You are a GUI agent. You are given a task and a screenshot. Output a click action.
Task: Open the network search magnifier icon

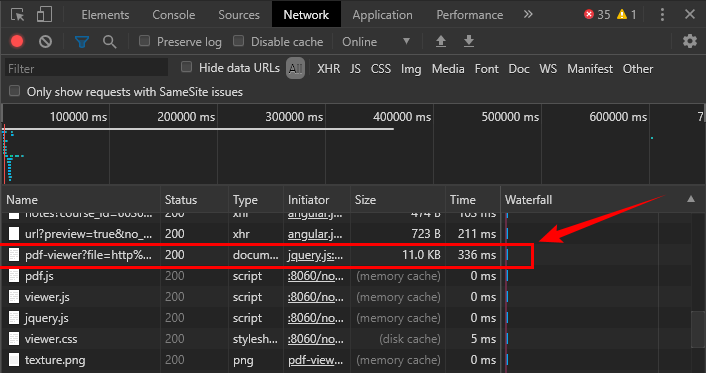click(109, 42)
